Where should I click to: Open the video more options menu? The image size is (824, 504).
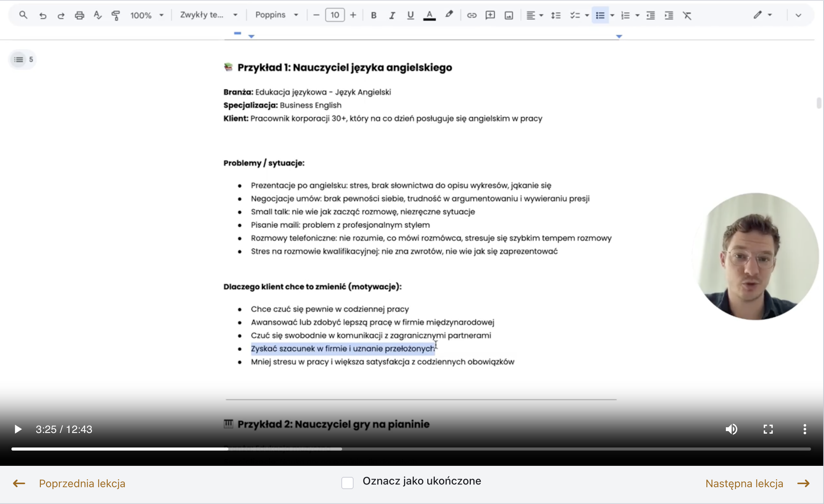805,429
